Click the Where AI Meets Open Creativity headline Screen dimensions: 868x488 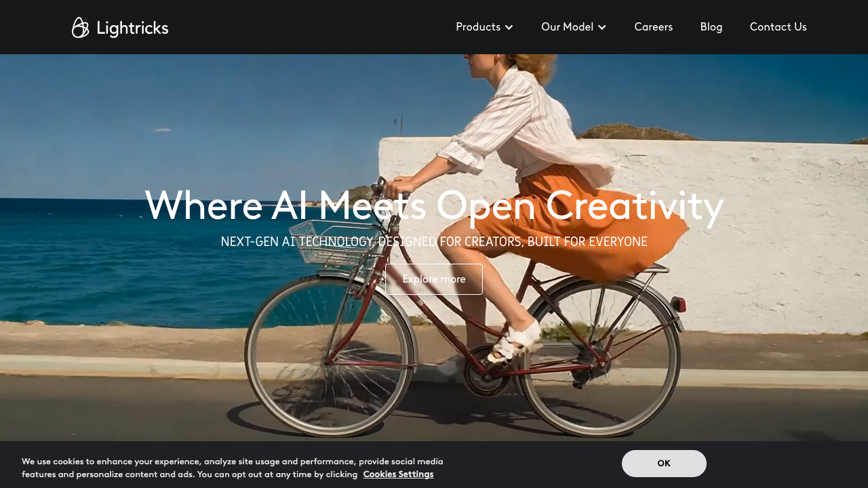[x=434, y=205]
